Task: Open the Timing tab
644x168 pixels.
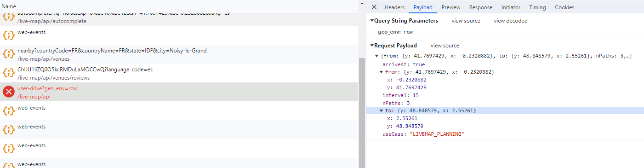Action: [x=537, y=7]
